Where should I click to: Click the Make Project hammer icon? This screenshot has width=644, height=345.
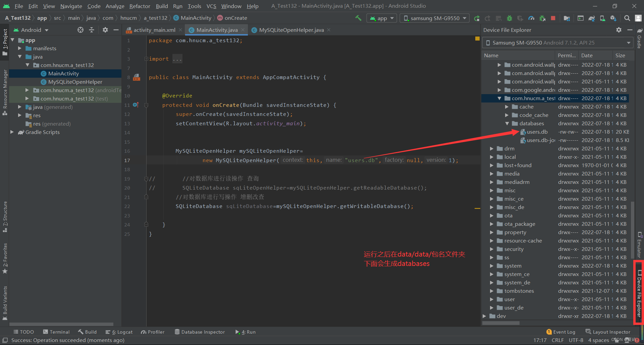click(x=358, y=18)
